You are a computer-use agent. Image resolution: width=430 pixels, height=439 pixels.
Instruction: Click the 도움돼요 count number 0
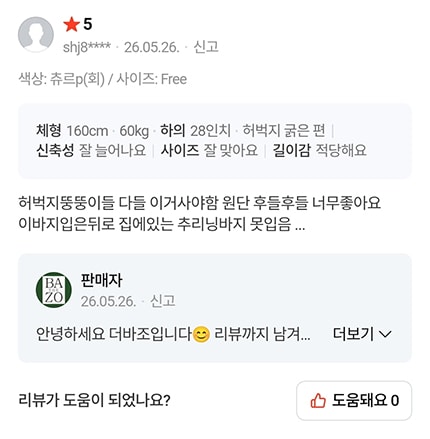pos(395,400)
